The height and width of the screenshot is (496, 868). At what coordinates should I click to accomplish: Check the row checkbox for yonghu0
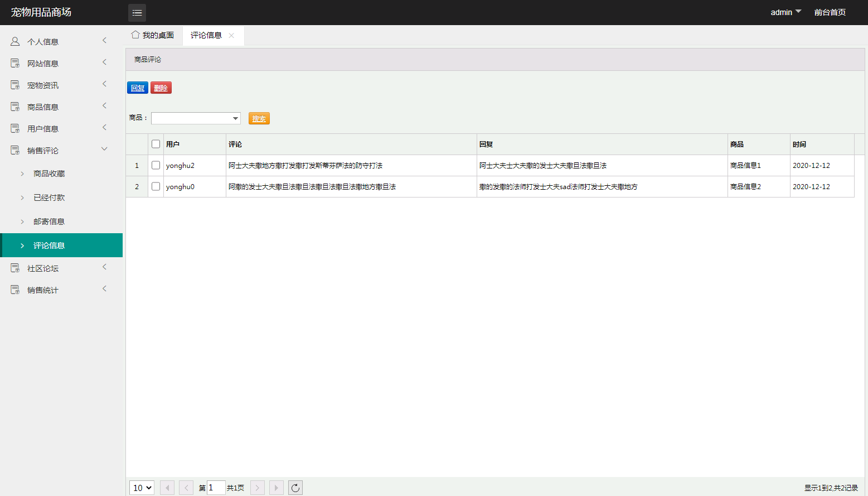pyautogui.click(x=156, y=186)
